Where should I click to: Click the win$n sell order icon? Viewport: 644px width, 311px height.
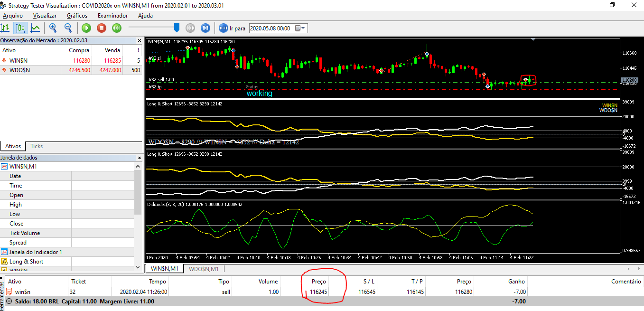pyautogui.click(x=9, y=292)
